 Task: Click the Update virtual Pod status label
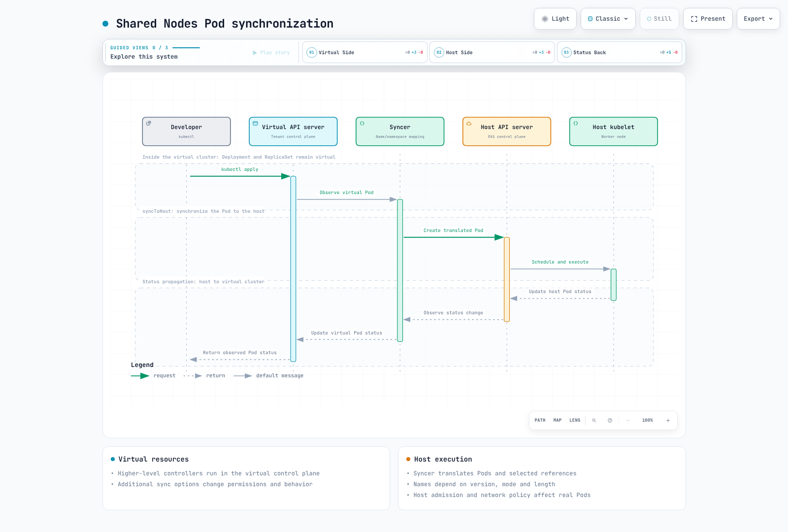[347, 333]
